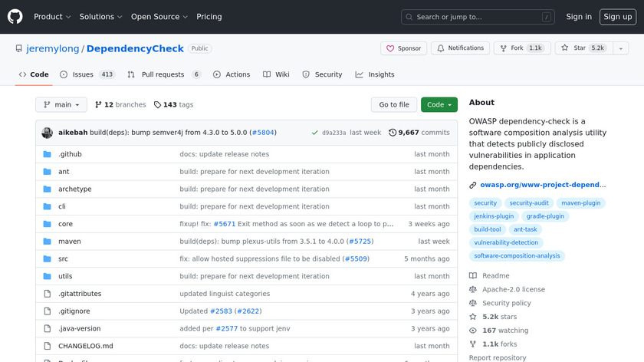This screenshot has height=362, width=644.
Task: Click the .gitattributes file icon
Action: pyautogui.click(x=48, y=294)
